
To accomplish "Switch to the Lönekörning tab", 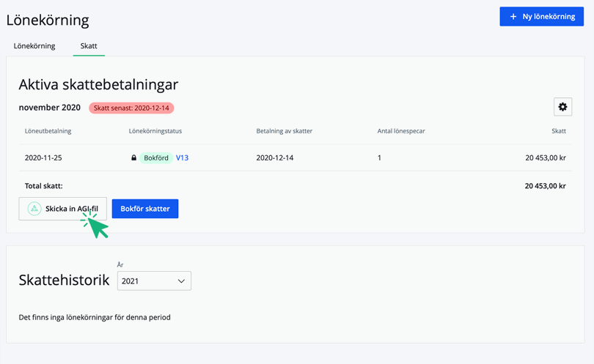I will click(34, 46).
